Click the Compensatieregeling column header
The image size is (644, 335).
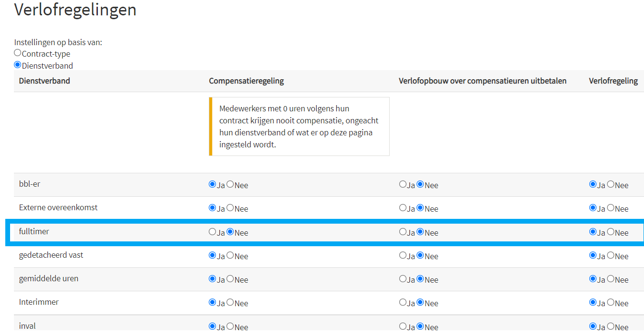pos(246,81)
